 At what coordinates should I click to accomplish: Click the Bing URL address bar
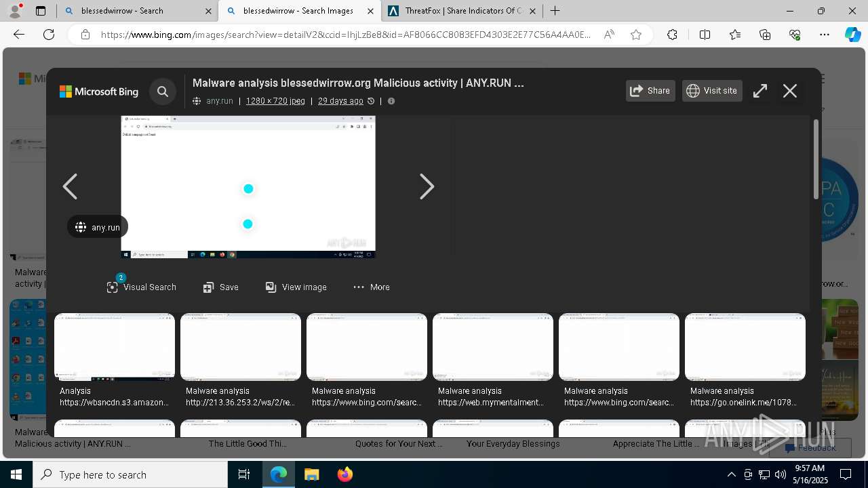point(346,35)
